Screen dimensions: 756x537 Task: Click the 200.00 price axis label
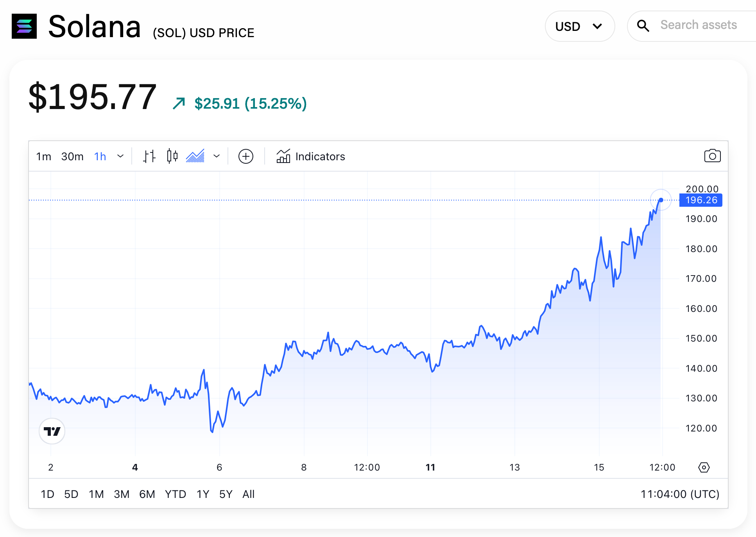coord(702,189)
